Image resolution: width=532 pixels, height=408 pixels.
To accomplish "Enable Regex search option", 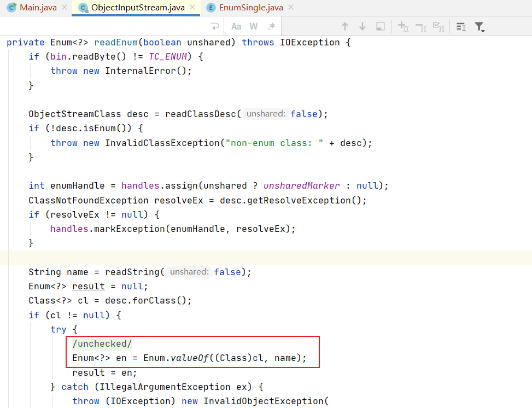I will (272, 26).
